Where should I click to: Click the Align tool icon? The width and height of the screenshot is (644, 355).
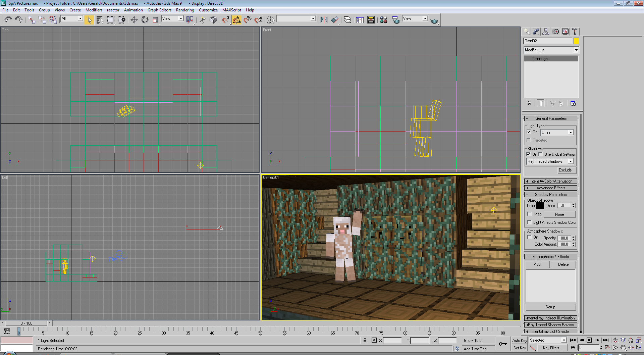(335, 20)
